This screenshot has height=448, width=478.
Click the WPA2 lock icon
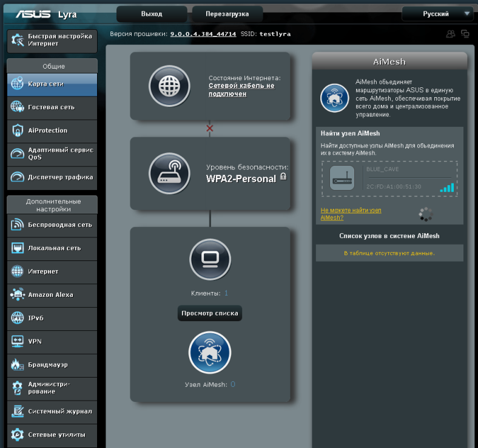click(283, 176)
